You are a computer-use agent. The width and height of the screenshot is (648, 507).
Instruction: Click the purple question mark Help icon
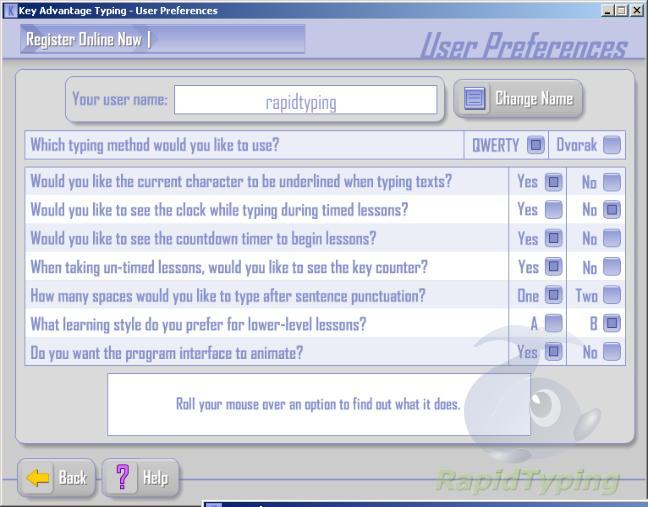(x=122, y=477)
